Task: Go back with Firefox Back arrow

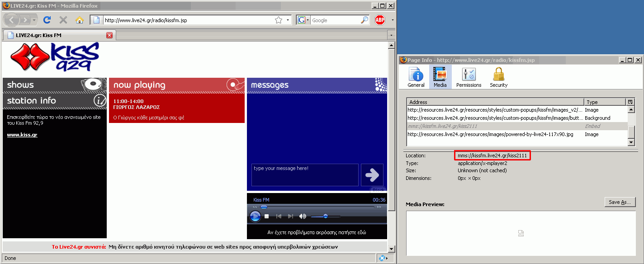Action: tap(12, 20)
